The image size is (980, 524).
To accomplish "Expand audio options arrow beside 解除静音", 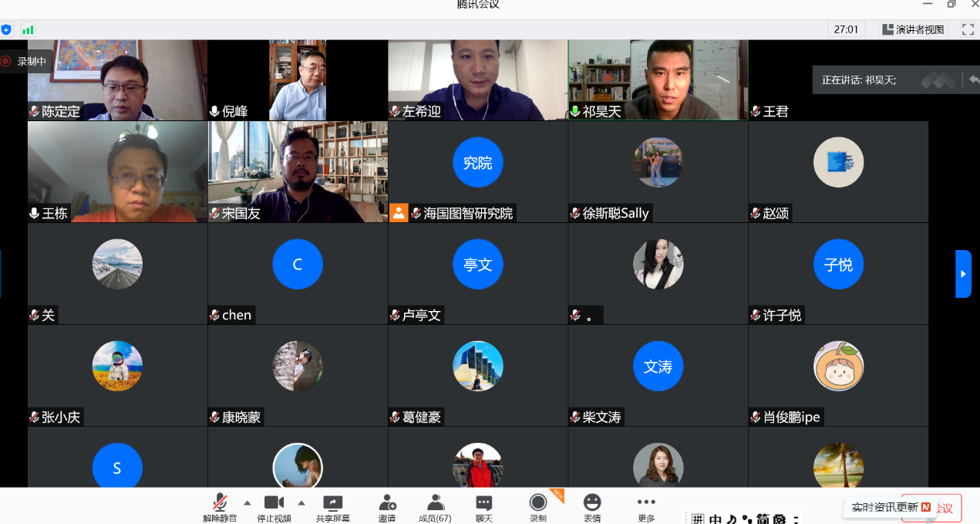I will (x=248, y=502).
